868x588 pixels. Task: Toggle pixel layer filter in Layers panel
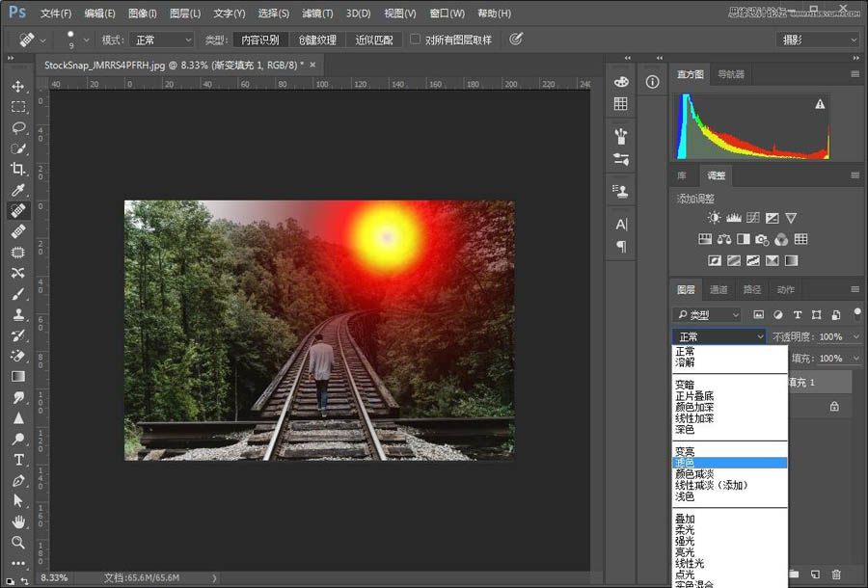coord(758,315)
